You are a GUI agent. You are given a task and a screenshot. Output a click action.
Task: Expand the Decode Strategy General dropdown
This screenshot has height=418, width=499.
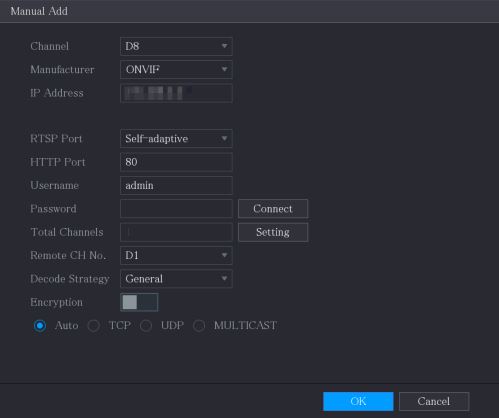pyautogui.click(x=176, y=278)
